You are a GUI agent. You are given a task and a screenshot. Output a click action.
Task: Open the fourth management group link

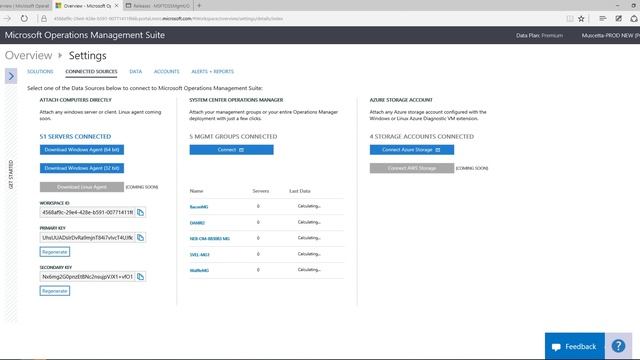(199, 255)
